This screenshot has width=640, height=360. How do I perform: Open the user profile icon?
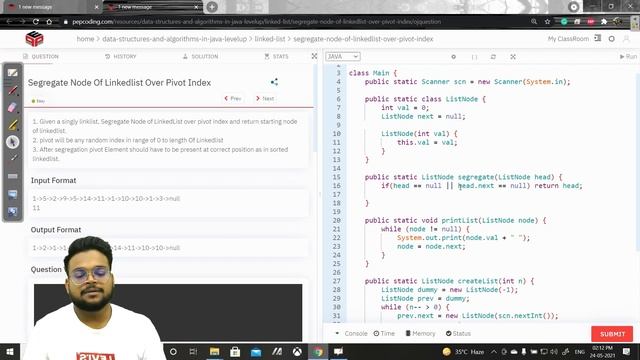[626, 39]
